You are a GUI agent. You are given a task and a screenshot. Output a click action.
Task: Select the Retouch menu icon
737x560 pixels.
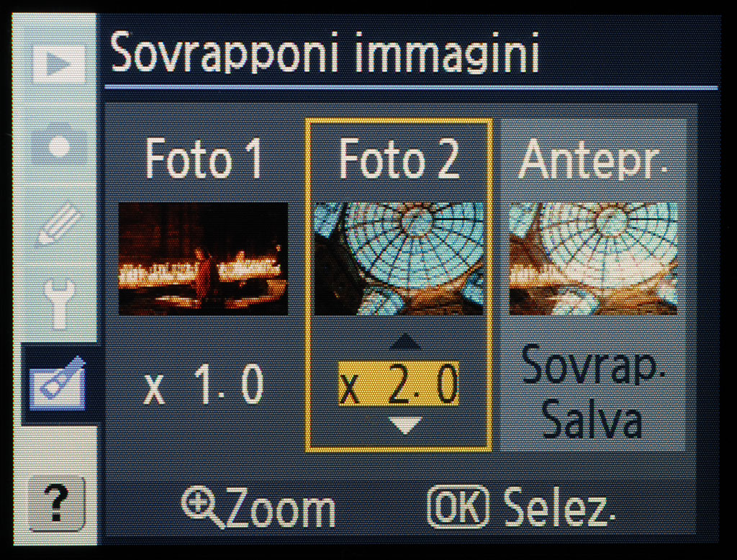(58, 383)
